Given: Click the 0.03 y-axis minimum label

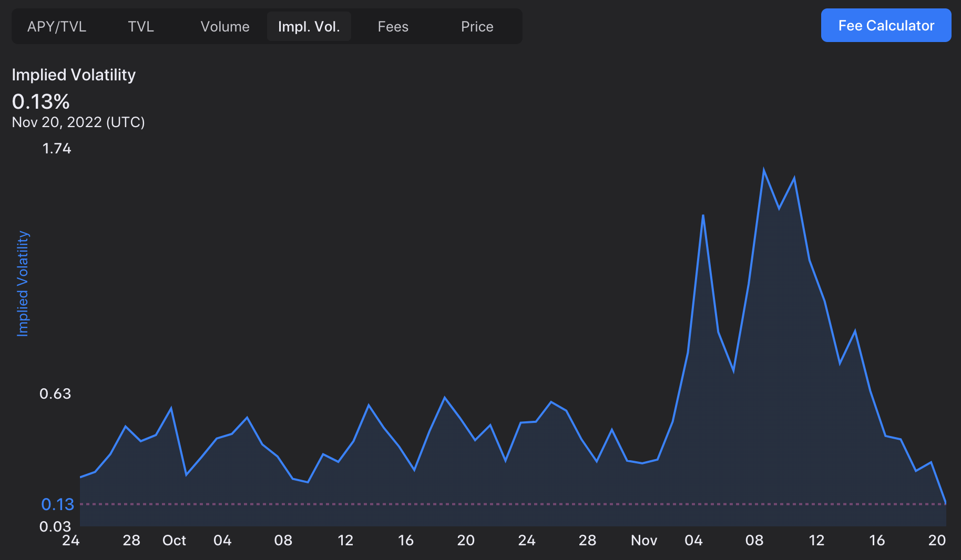Looking at the screenshot, I should click(x=55, y=526).
